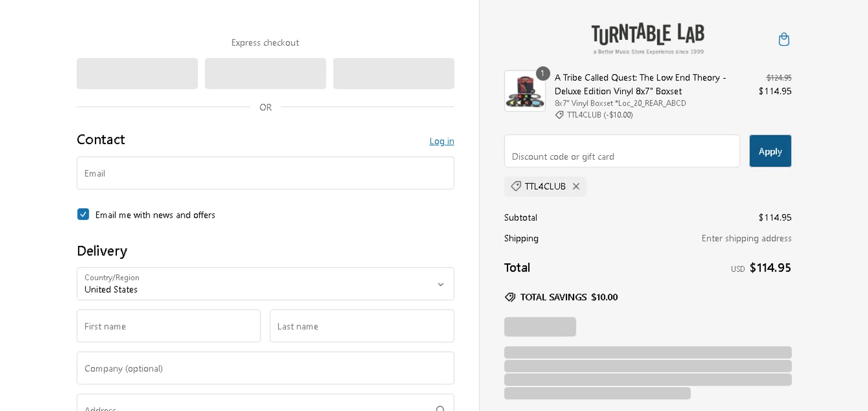The width and height of the screenshot is (868, 411).
Task: Click the third express checkout button
Action: (393, 74)
